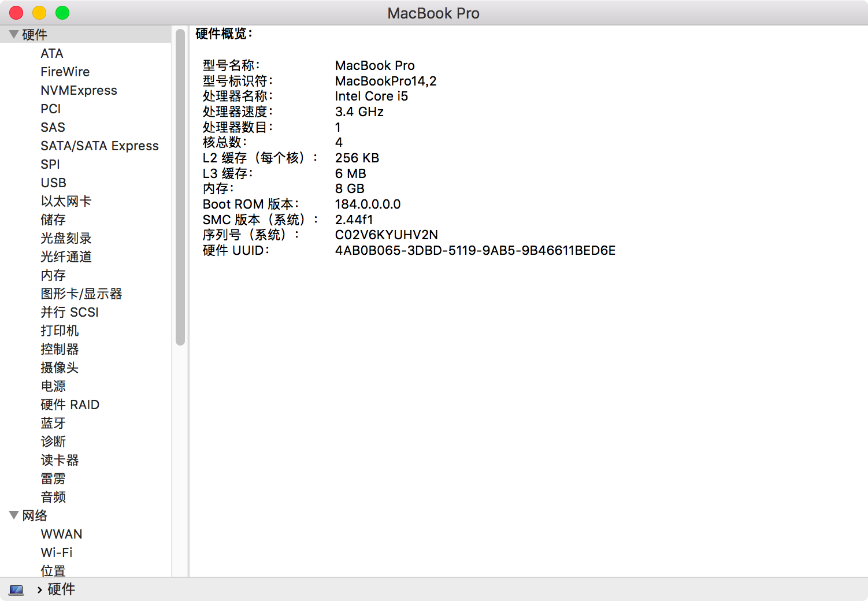Open the PCI entry
The height and width of the screenshot is (601, 868).
click(51, 109)
